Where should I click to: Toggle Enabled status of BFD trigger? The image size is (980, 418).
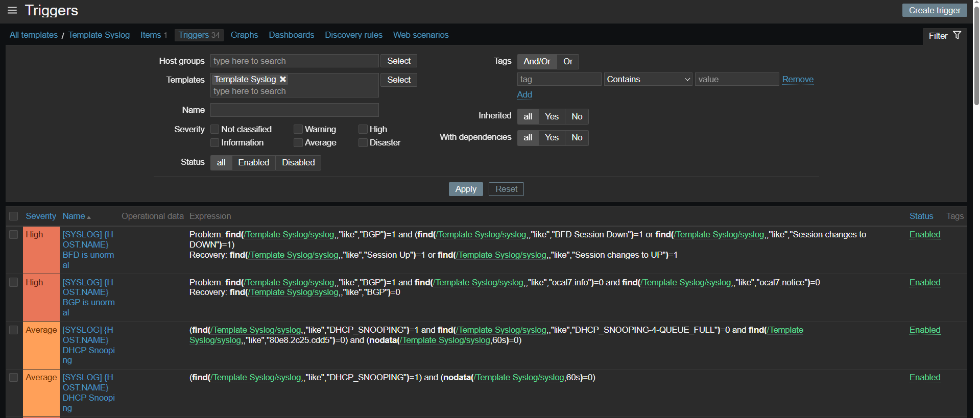(925, 234)
